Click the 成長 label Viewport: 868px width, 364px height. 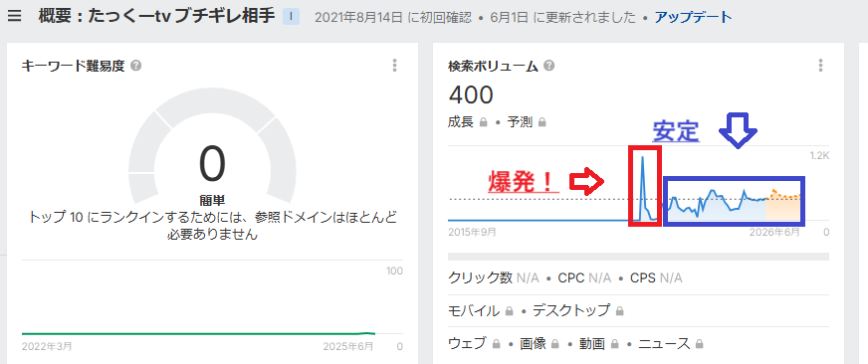pyautogui.click(x=461, y=122)
